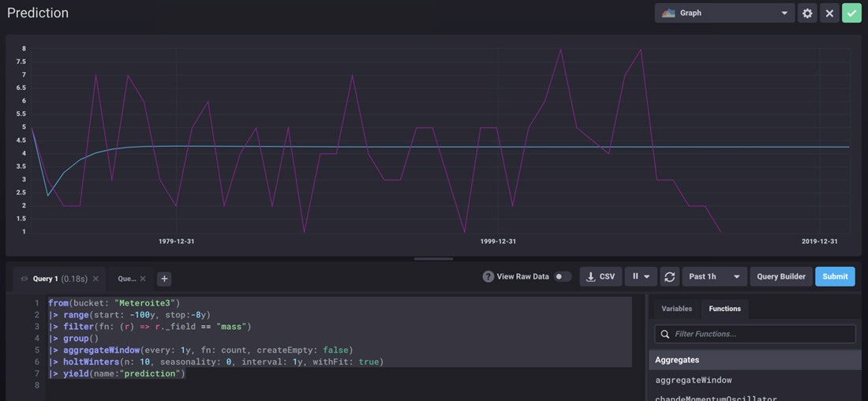Click the Filter Functions search field
This screenshot has width=868, height=401.
(x=755, y=334)
